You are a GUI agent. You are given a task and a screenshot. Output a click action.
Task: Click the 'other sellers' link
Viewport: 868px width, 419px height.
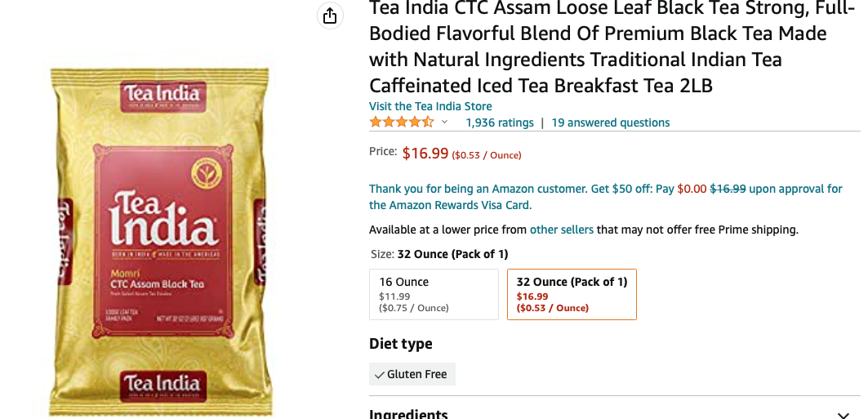tap(561, 230)
